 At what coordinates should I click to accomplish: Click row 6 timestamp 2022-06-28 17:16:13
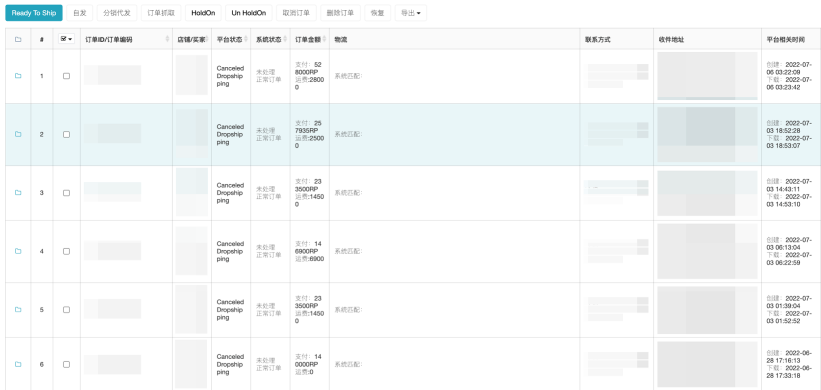pyautogui.click(x=789, y=357)
